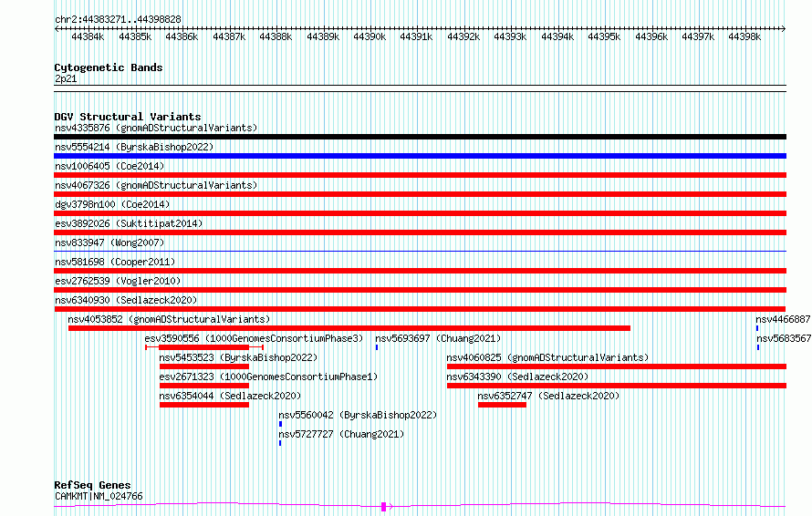Click the 2p21 cytogenetic band line
The height and width of the screenshot is (516, 812).
point(420,86)
